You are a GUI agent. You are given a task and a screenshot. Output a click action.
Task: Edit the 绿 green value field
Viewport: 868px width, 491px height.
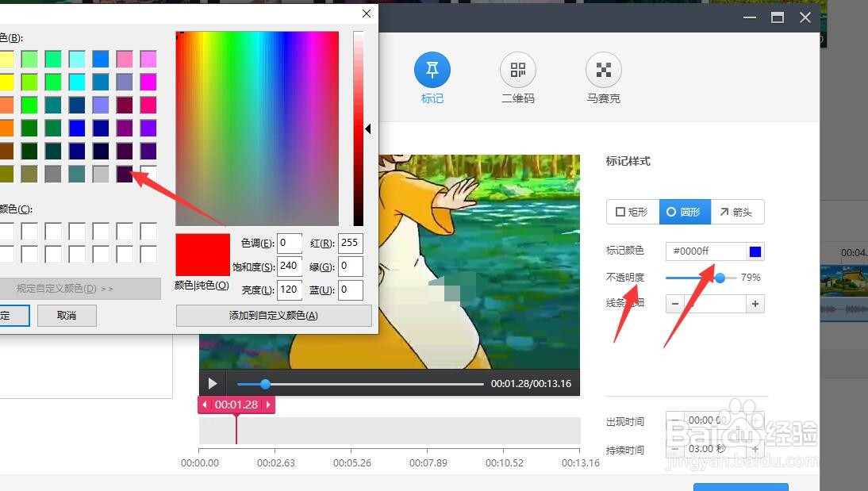point(351,267)
